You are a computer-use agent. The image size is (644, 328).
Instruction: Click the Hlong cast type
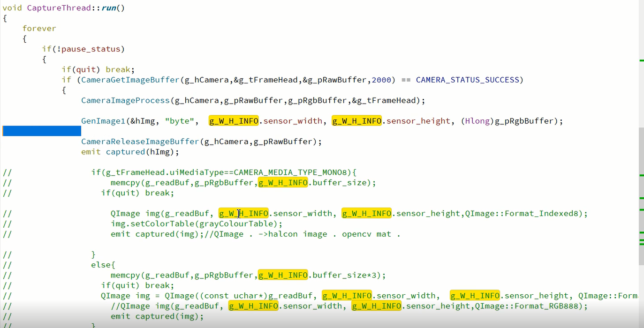point(477,121)
